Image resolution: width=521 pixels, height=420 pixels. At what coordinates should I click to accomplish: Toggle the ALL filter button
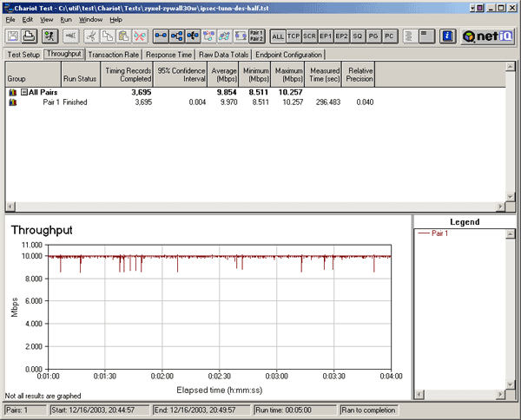[x=278, y=36]
